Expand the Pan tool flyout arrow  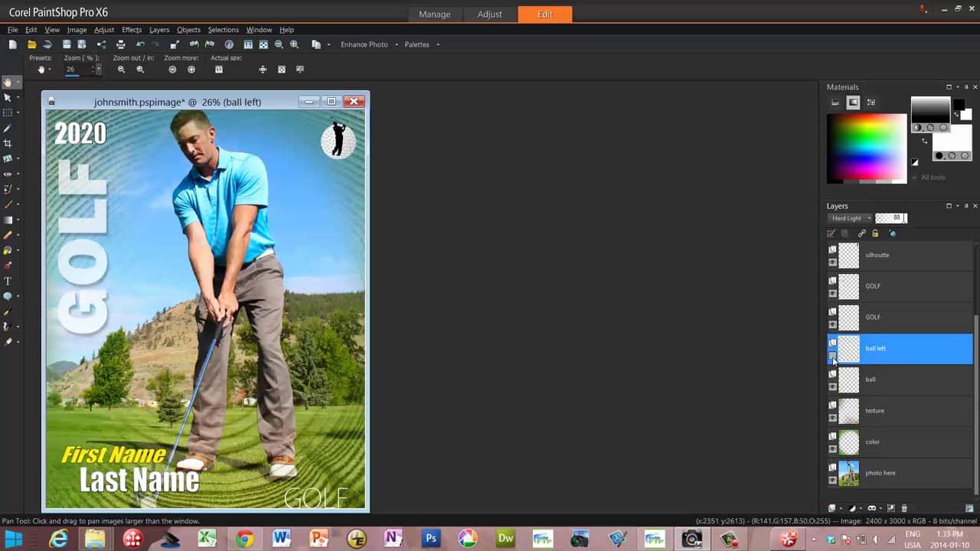[18, 82]
